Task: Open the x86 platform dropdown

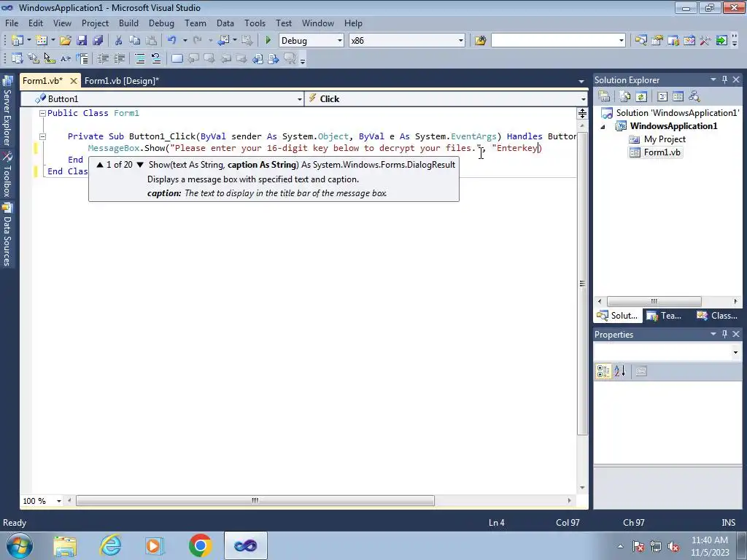Action: [461, 41]
